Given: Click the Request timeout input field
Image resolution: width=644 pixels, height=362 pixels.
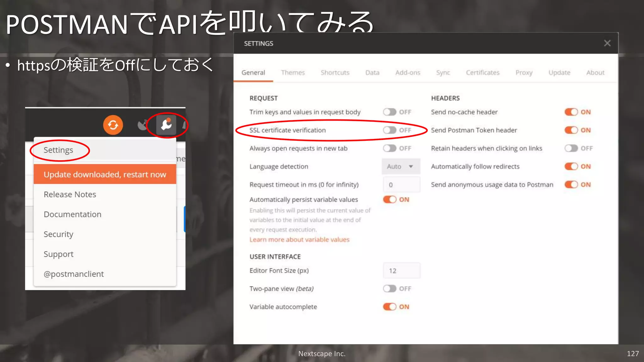Looking at the screenshot, I should click(x=402, y=185).
